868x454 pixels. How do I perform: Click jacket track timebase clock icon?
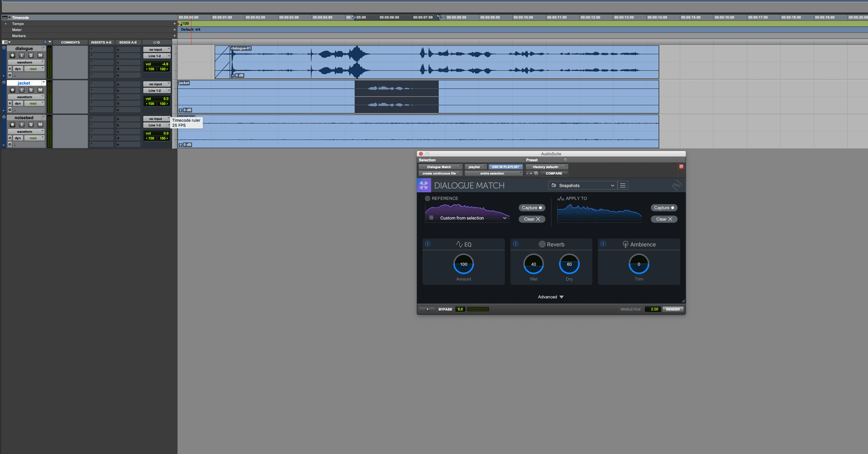point(10,110)
